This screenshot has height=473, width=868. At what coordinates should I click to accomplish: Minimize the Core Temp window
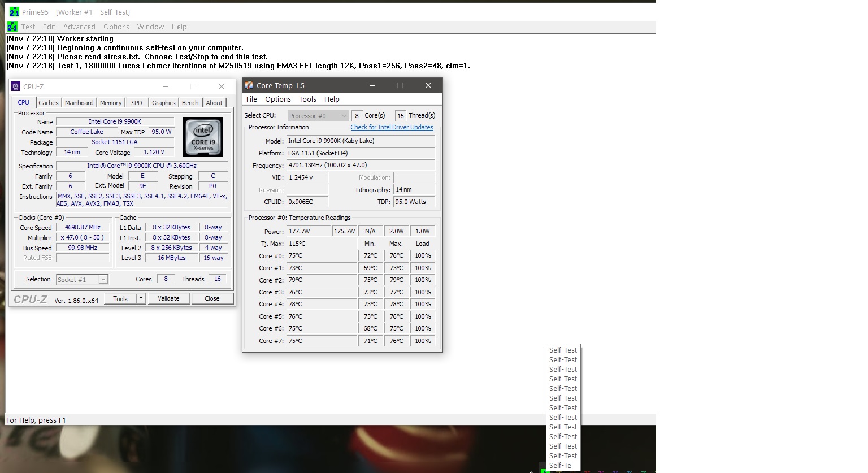pyautogui.click(x=372, y=85)
